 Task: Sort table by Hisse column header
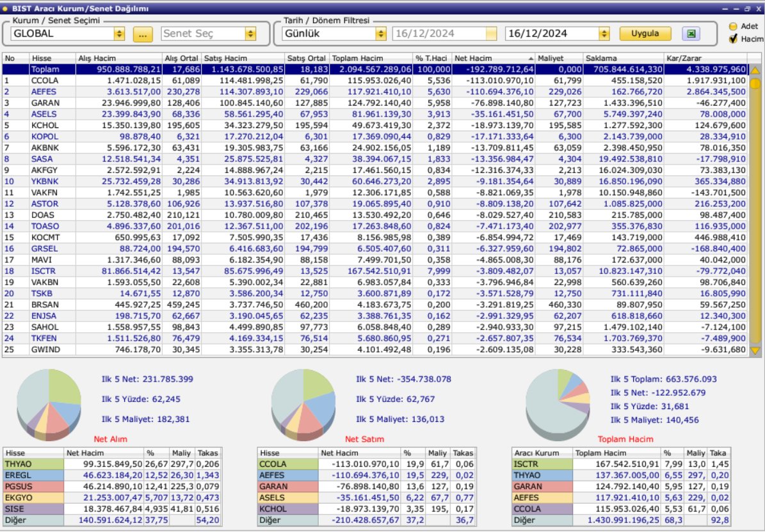(x=52, y=58)
